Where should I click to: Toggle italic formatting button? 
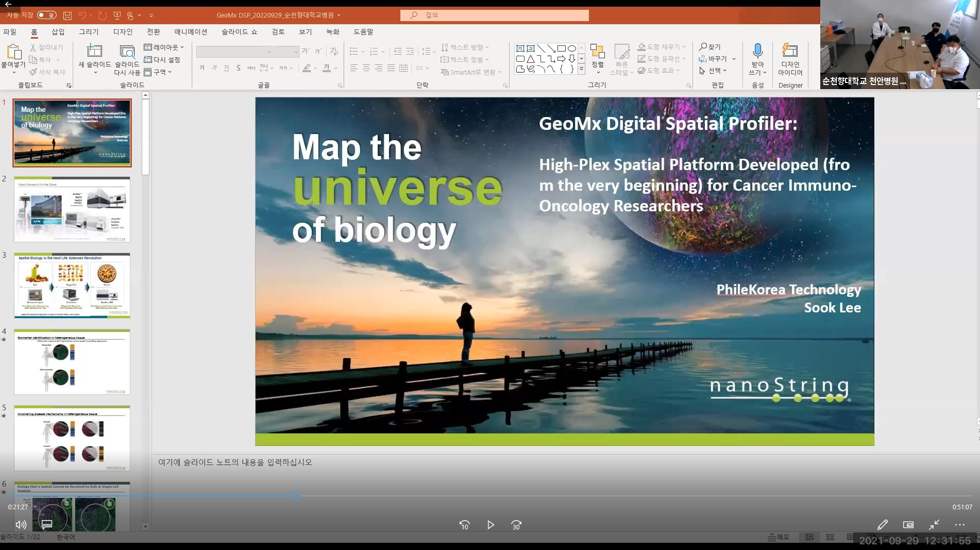(214, 68)
